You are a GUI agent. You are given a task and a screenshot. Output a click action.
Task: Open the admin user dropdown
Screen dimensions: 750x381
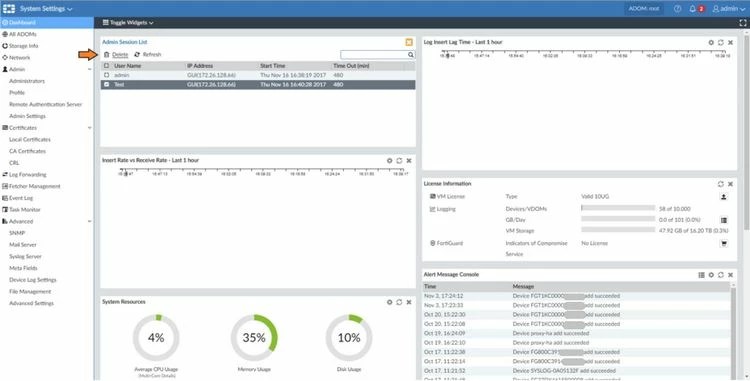pyautogui.click(x=729, y=9)
